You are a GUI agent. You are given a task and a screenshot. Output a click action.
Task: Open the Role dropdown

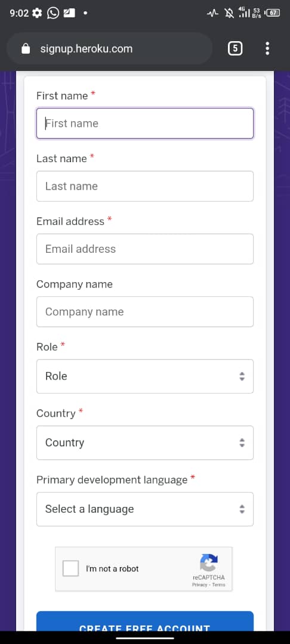tap(145, 376)
